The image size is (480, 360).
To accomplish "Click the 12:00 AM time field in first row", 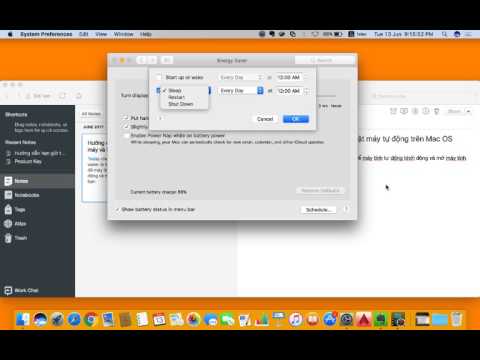I will 289,77.
